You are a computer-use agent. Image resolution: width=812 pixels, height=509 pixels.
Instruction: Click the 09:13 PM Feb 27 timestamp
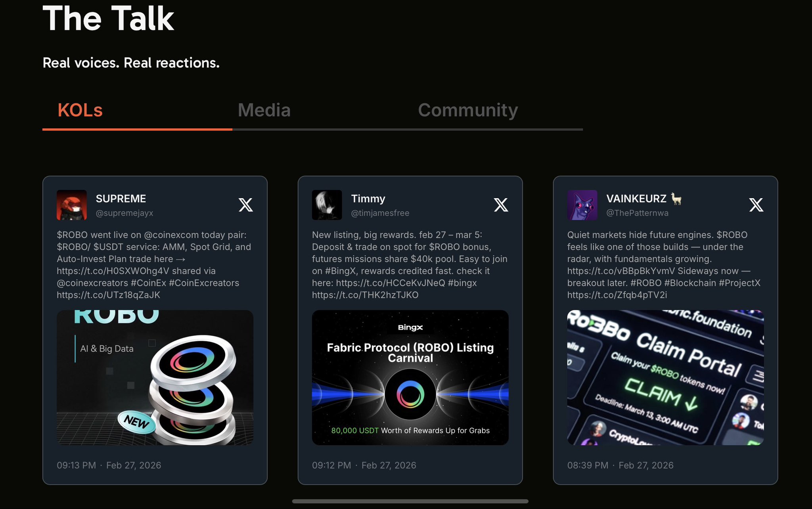pos(109,465)
